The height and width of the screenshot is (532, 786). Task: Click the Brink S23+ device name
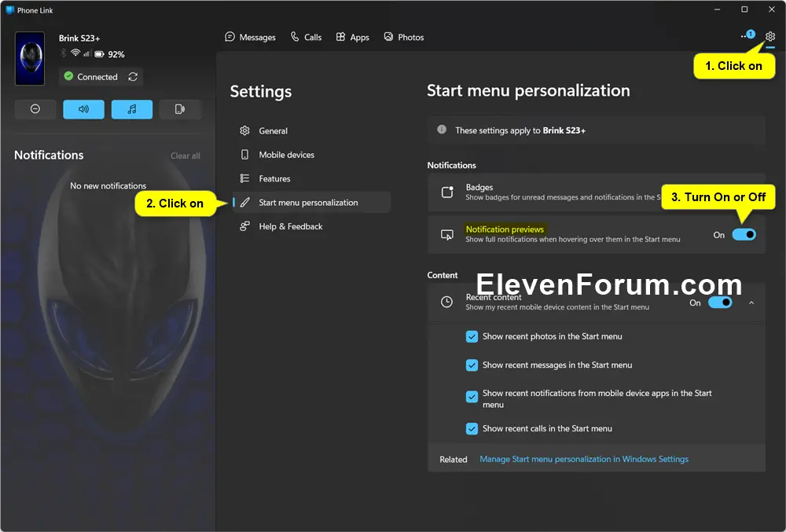tap(79, 39)
